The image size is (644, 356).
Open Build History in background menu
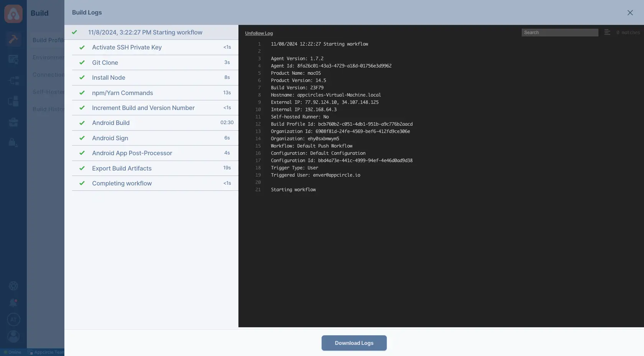(48, 109)
